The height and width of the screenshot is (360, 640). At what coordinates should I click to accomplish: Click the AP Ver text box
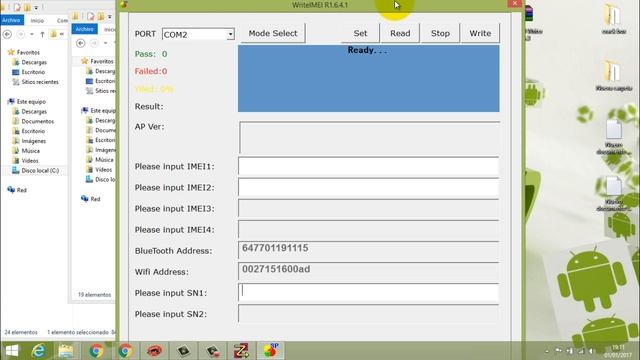(369, 137)
